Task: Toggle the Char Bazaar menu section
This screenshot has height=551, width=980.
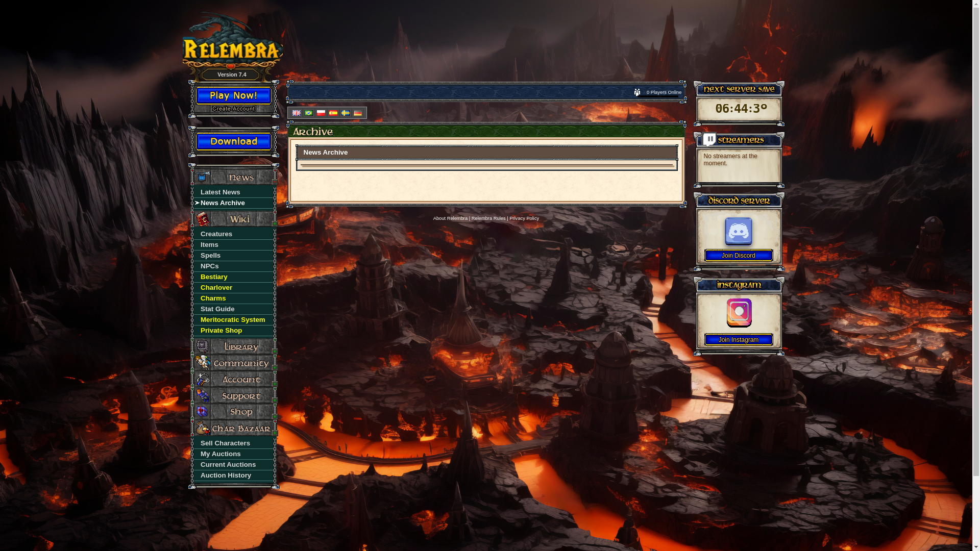Action: point(275,433)
